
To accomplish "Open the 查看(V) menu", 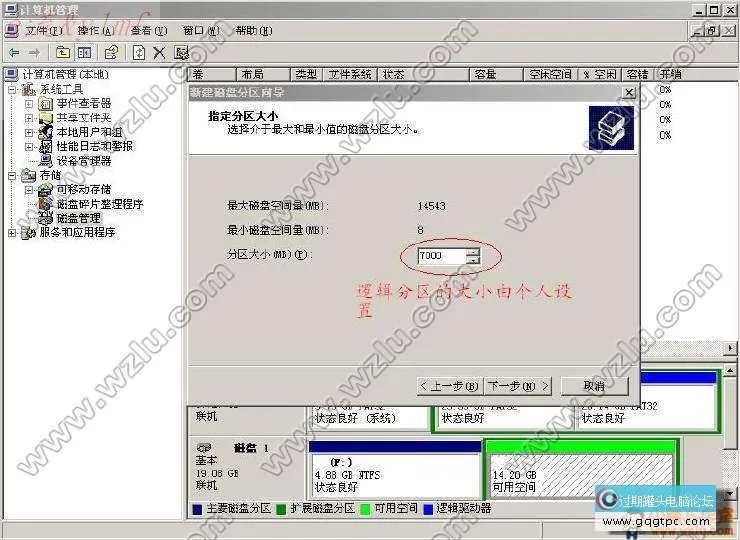I will (x=149, y=31).
